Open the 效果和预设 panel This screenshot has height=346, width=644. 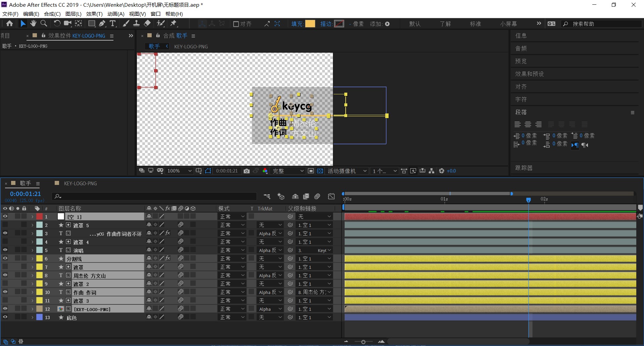(x=530, y=74)
